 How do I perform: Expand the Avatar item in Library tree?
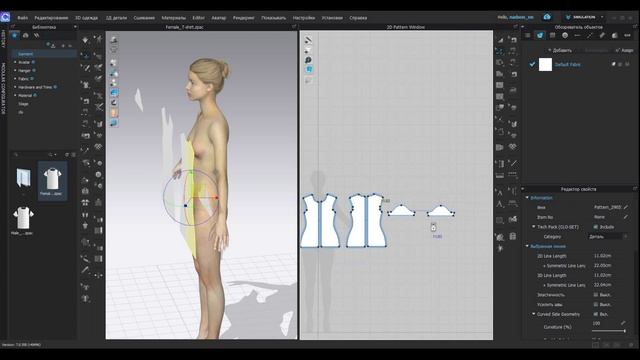click(16, 62)
